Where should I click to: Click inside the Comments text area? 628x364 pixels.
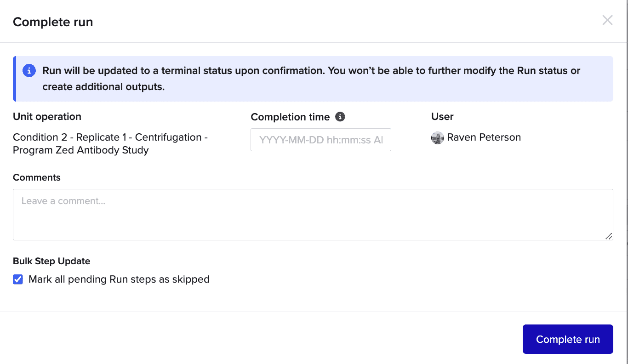(313, 214)
